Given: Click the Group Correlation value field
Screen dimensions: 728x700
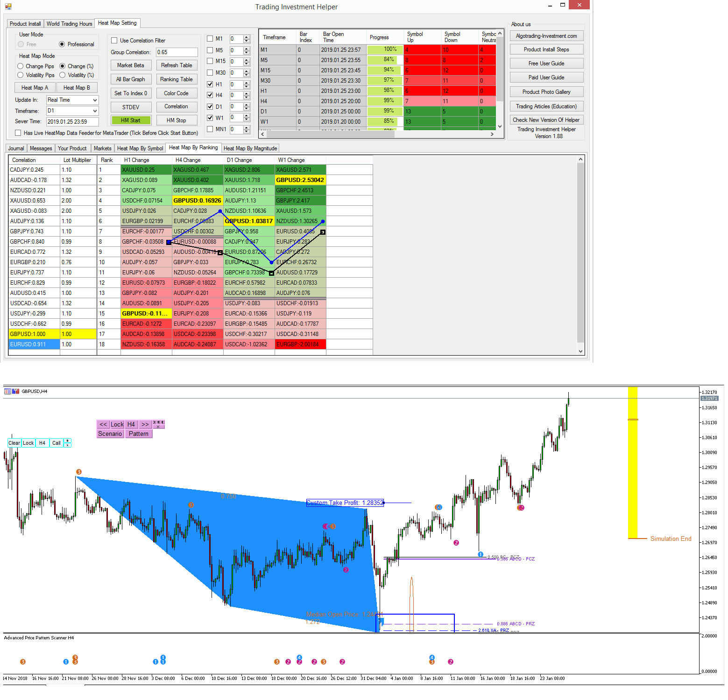Looking at the screenshot, I should click(x=177, y=52).
